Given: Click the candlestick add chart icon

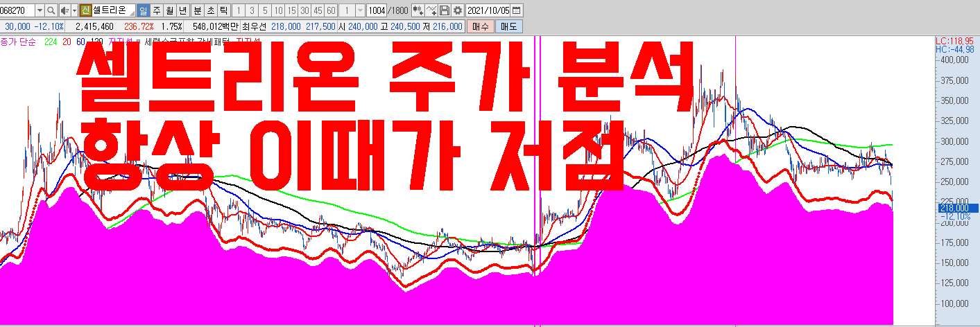Looking at the screenshot, I should click(x=418, y=10).
